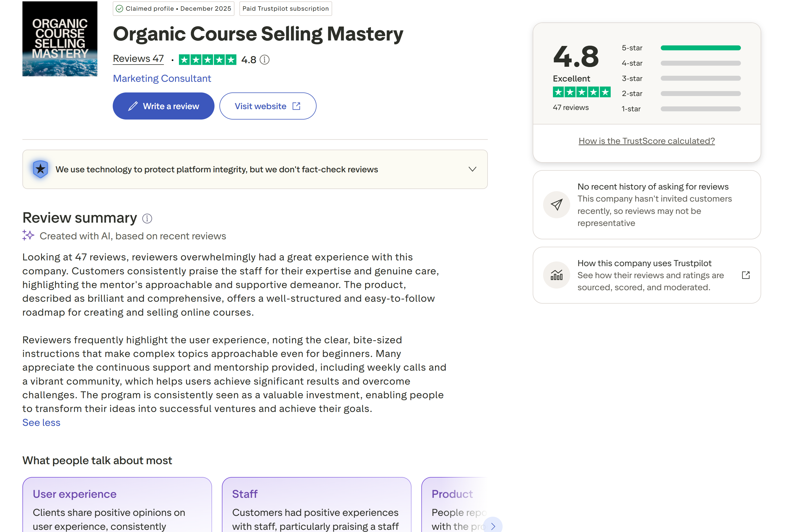Viewport: 797px width, 532px height.
Task: Open How is the TrustScore calculated link
Action: coord(647,141)
